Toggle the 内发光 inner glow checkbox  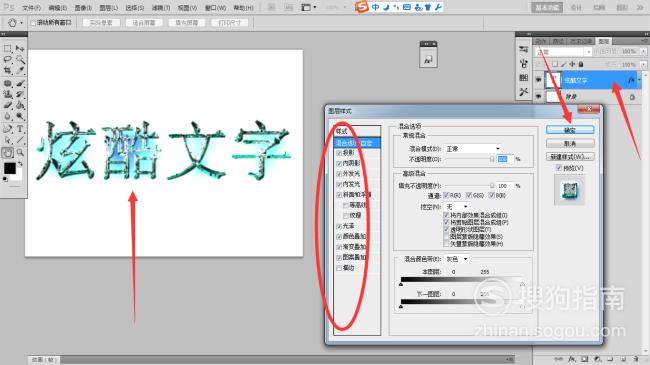339,184
